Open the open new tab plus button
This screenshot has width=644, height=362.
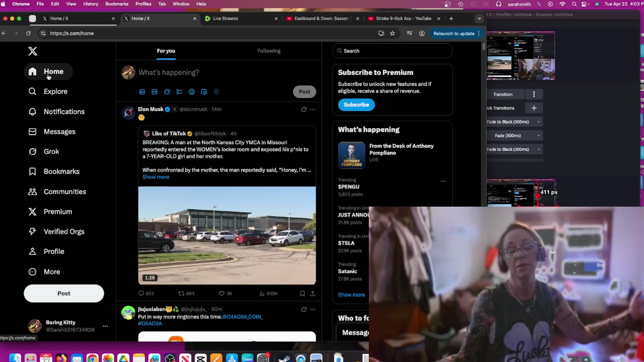pyautogui.click(x=451, y=19)
